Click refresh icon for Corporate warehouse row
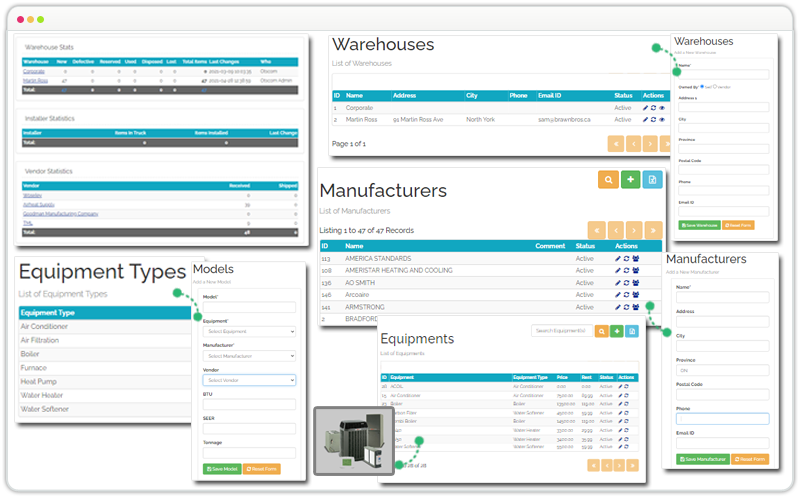 tap(653, 107)
